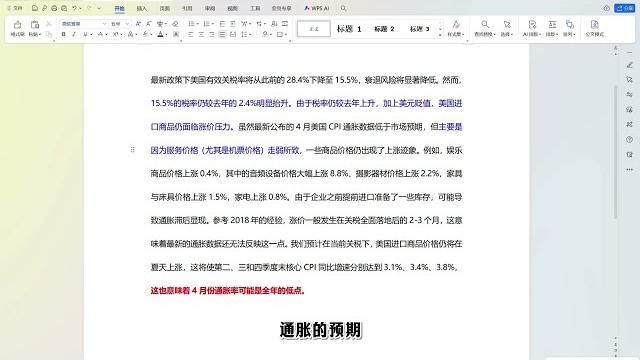
Task: Click the line spacing icon
Action: point(244,35)
